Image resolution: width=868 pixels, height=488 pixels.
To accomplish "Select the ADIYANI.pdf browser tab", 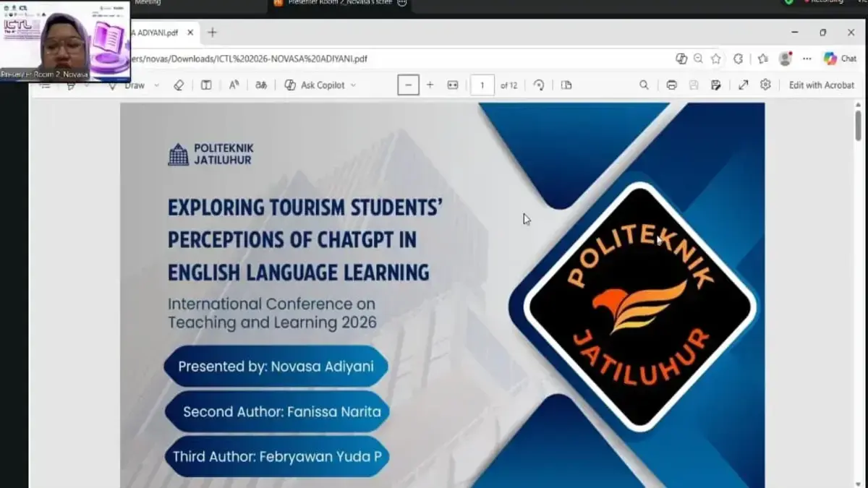I will [164, 33].
